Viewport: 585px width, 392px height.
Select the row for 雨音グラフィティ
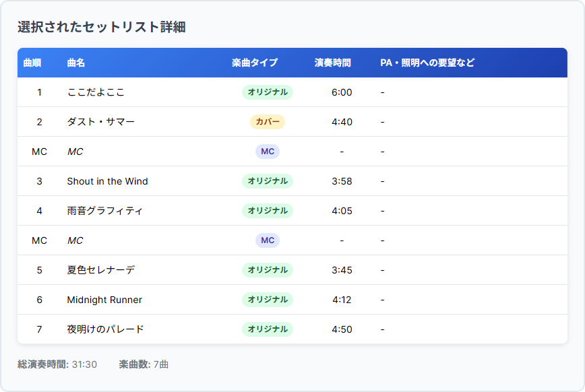(x=100, y=211)
